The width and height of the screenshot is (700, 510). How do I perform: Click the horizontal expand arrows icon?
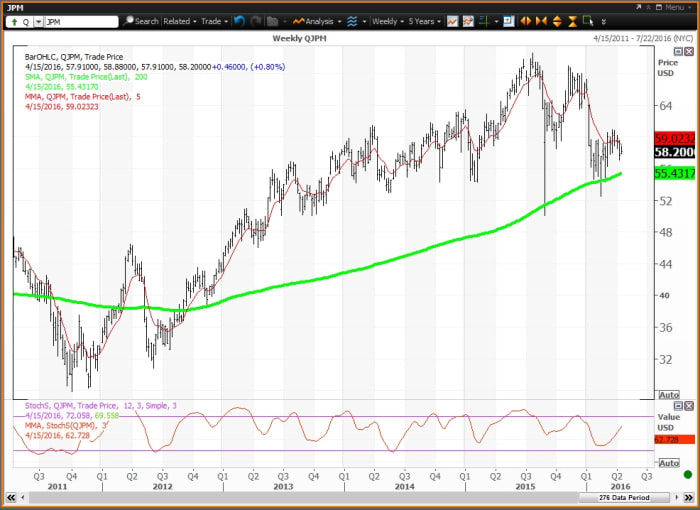click(x=526, y=21)
